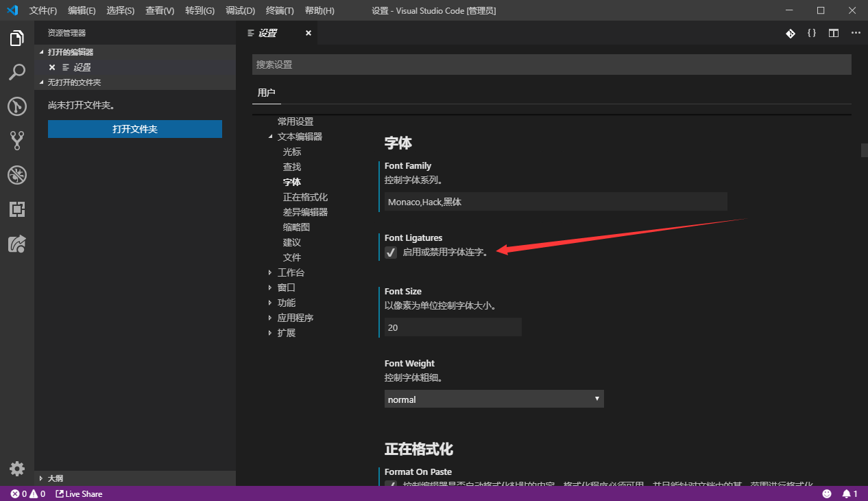The width and height of the screenshot is (868, 501).
Task: Expand the 扩展 settings section
Action: pyautogui.click(x=271, y=333)
